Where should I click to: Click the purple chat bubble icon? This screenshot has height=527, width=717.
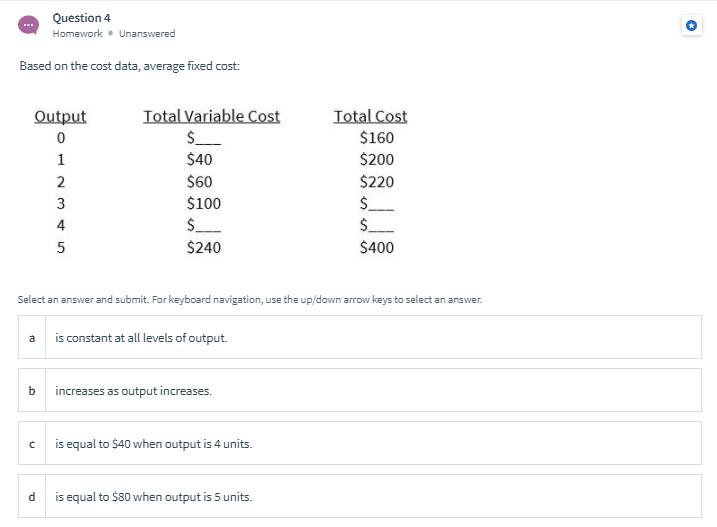coord(28,25)
